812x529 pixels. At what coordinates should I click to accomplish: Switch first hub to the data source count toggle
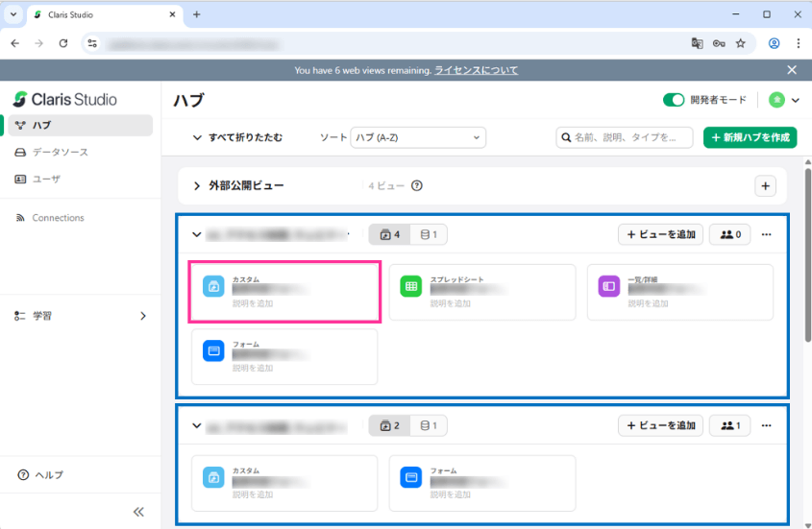[x=430, y=234]
